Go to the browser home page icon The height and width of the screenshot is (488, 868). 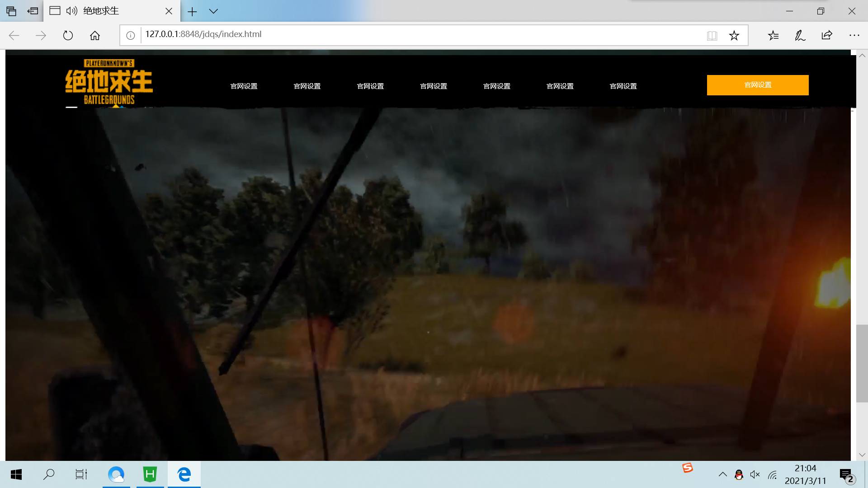click(x=95, y=35)
